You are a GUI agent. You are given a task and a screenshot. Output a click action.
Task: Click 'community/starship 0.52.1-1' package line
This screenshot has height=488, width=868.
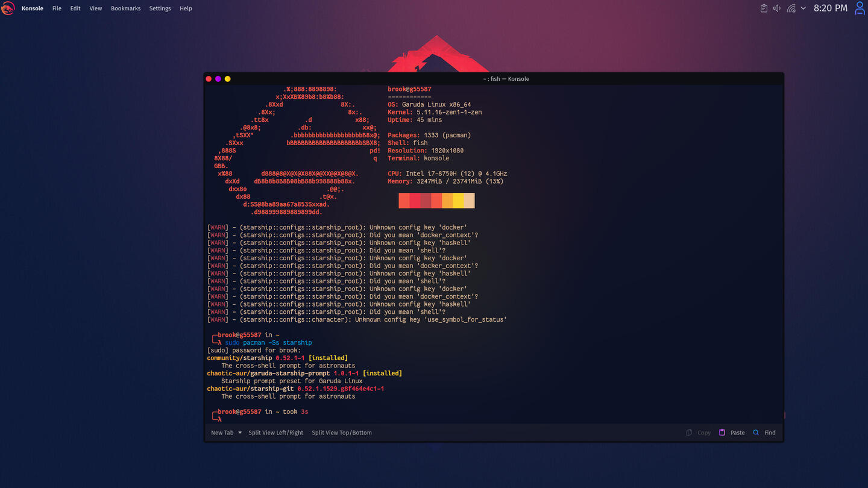click(277, 358)
